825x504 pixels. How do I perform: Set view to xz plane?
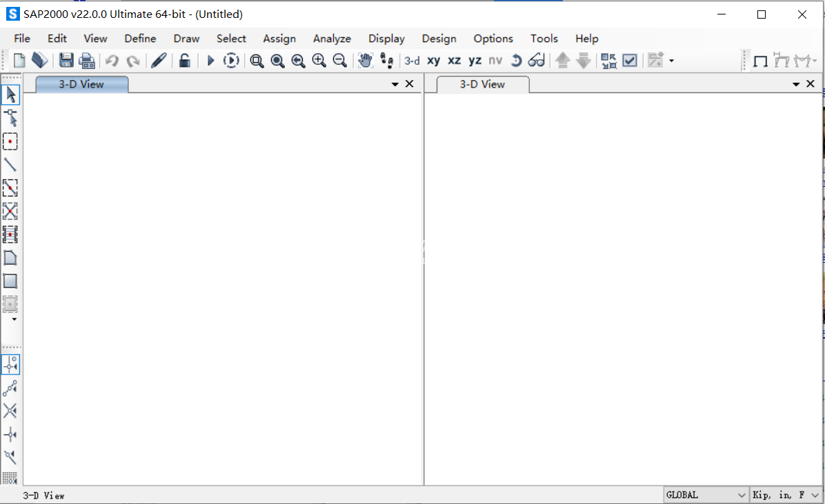tap(454, 61)
